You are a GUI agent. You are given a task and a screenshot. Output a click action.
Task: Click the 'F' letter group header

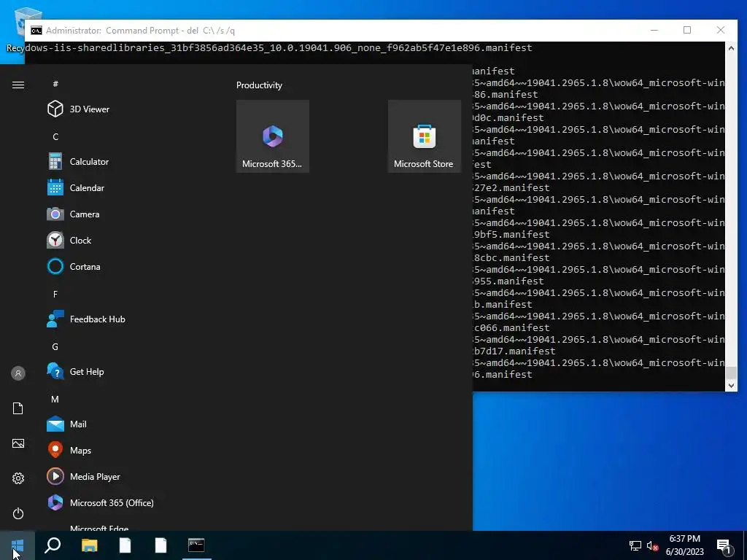tap(55, 295)
